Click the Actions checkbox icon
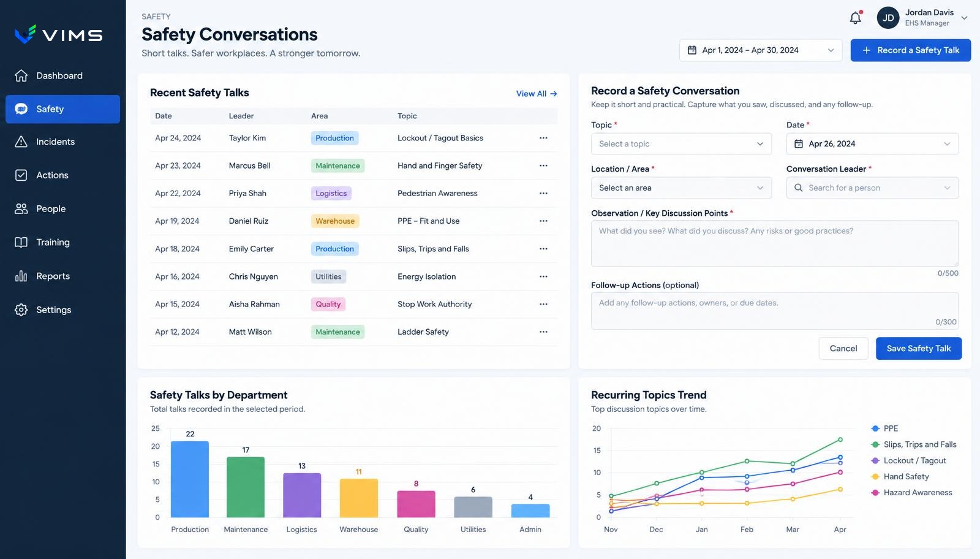This screenshot has width=980, height=559. (x=21, y=175)
